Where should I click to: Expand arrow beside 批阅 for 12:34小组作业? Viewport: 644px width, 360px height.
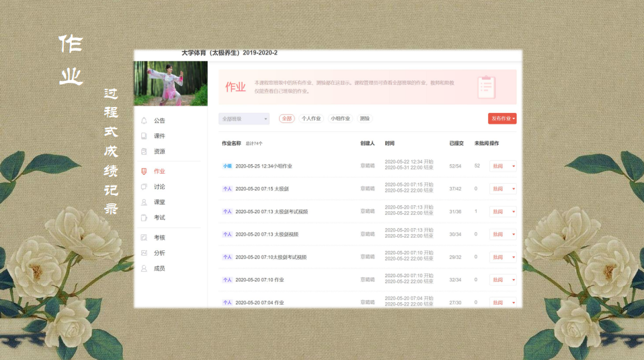(513, 166)
